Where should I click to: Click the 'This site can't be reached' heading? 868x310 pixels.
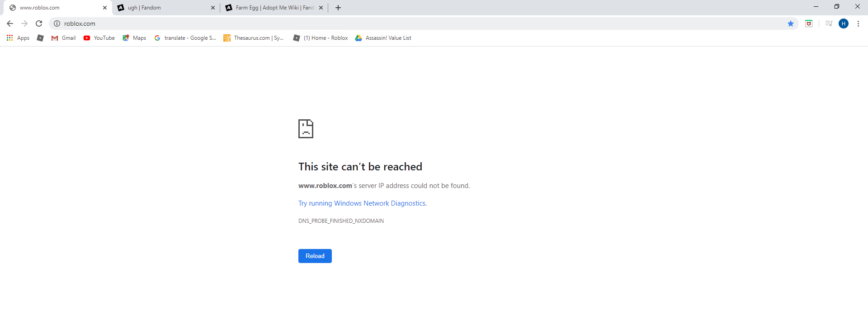click(360, 167)
